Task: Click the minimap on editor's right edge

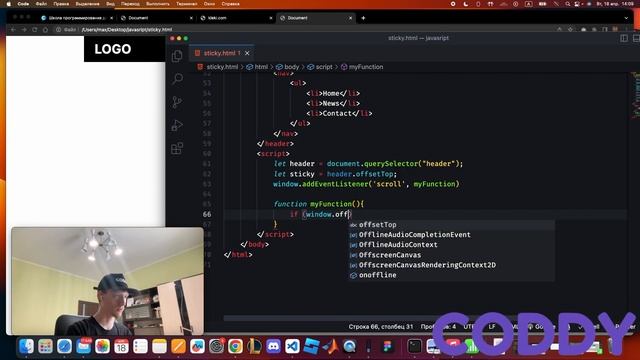Action: 635,96
